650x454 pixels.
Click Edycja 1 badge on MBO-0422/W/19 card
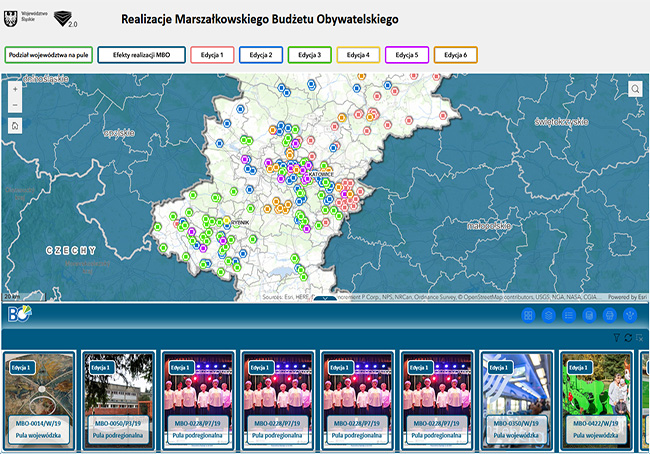[579, 368]
